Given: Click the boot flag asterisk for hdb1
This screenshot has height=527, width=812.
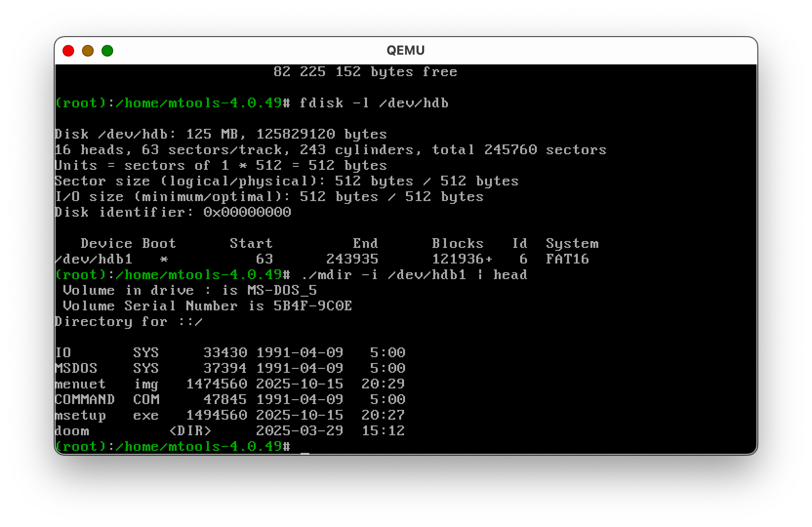Looking at the screenshot, I should pyautogui.click(x=164, y=259).
